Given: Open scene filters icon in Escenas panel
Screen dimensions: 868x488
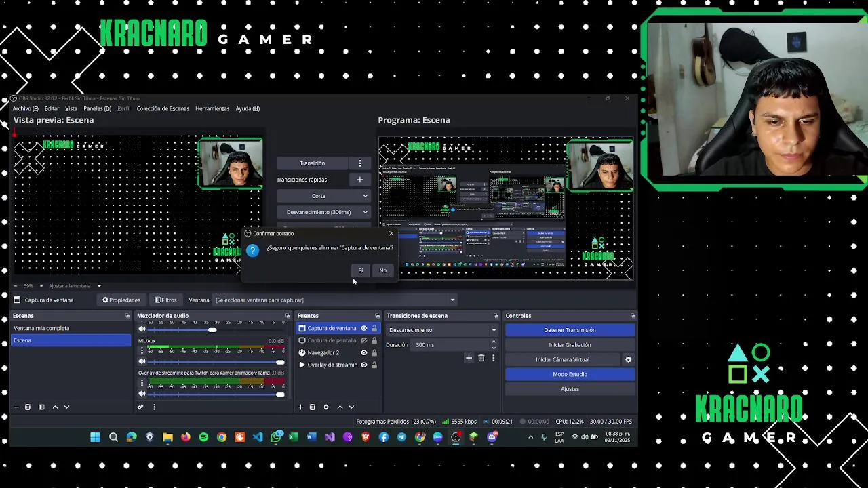Looking at the screenshot, I should 41,407.
